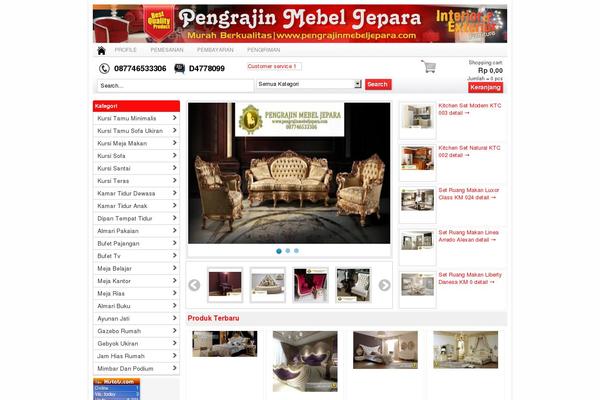600x400 pixels.
Task: Open the third Produk Terbaru bedroom image
Action: [385, 350]
